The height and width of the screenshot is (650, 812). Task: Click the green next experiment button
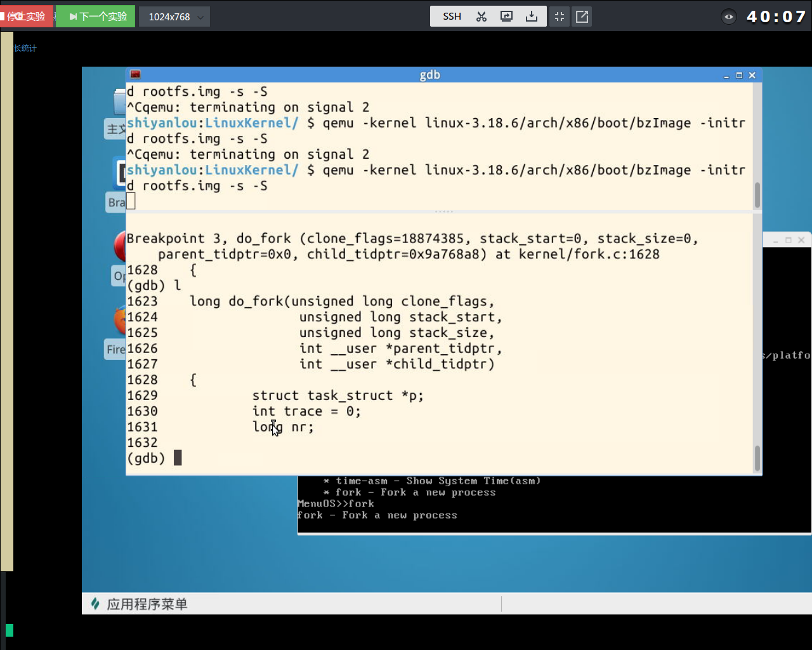pyautogui.click(x=96, y=17)
